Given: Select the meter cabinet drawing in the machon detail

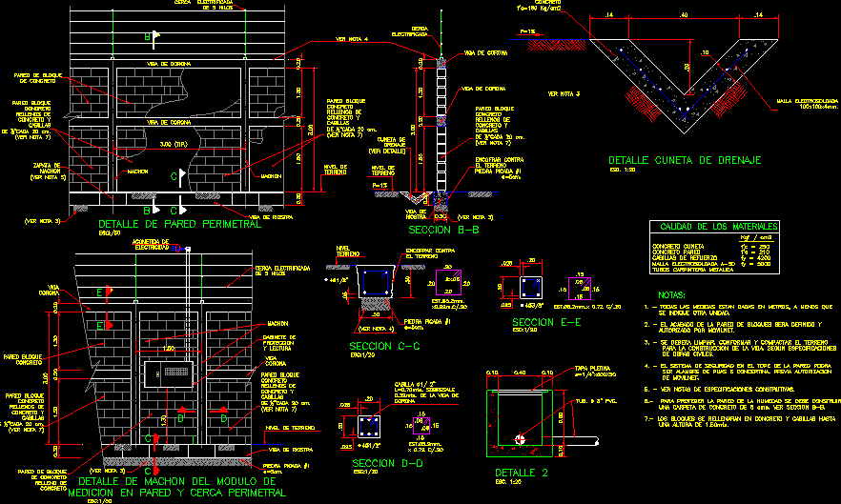Looking at the screenshot, I should [169, 373].
